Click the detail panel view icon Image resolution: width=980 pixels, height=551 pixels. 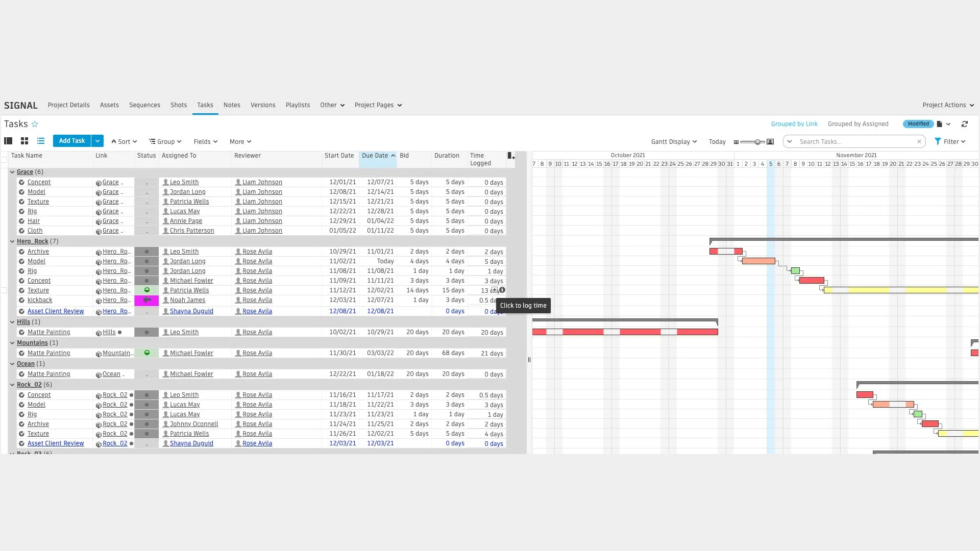coord(8,141)
